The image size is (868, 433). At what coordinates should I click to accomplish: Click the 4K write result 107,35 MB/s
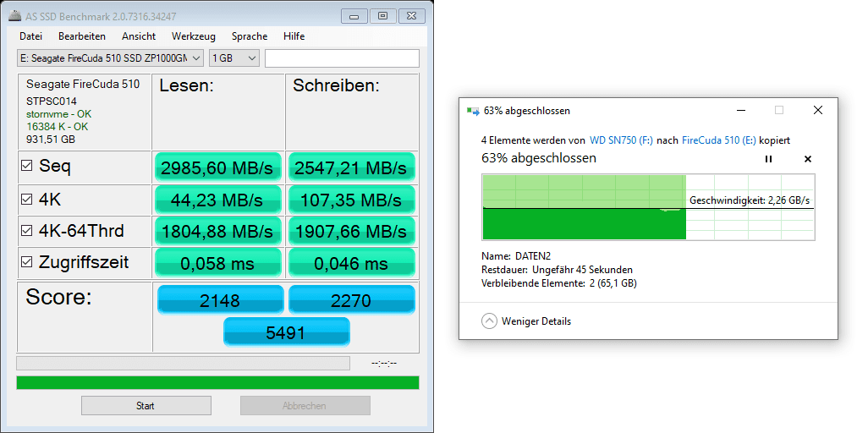[x=352, y=200]
